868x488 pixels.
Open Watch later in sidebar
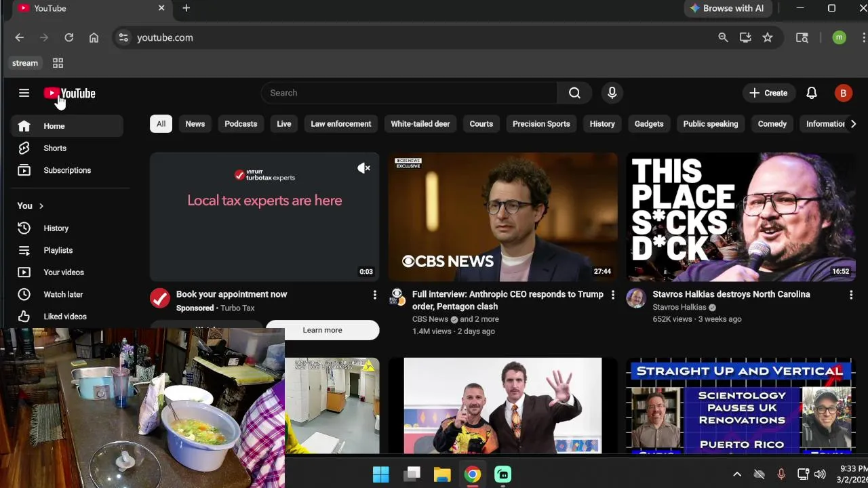point(67,294)
